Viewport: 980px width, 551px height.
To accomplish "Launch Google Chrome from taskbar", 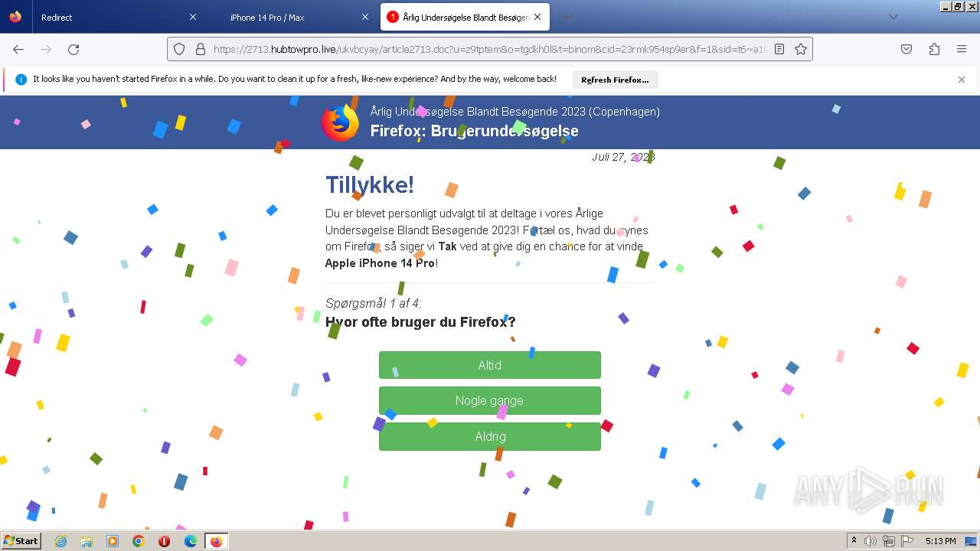I will 139,541.
